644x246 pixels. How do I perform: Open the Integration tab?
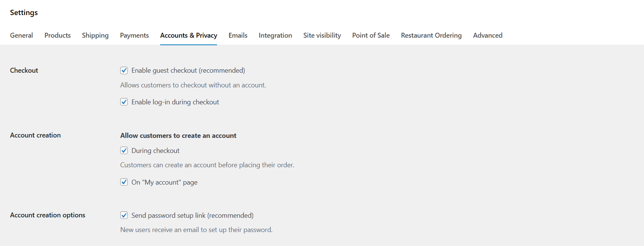[x=275, y=35]
